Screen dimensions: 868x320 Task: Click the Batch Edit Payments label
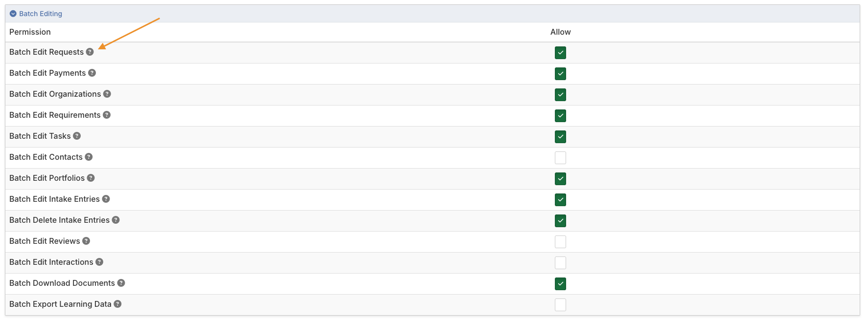point(47,73)
